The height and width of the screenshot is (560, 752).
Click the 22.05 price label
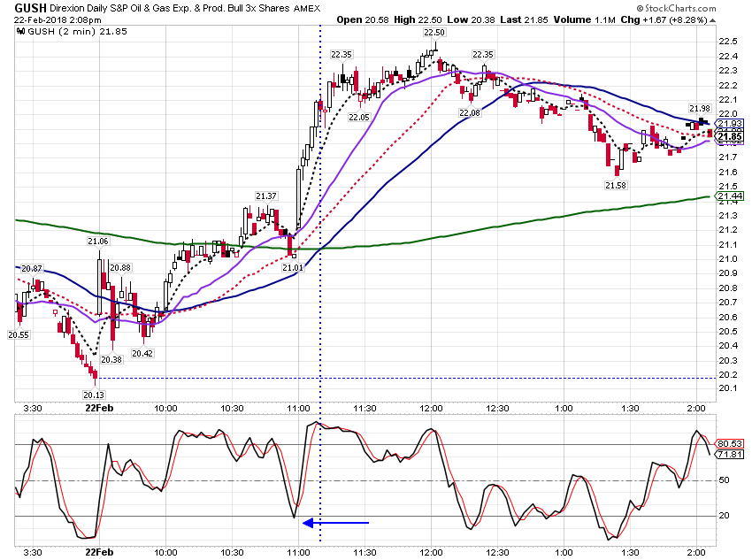359,117
